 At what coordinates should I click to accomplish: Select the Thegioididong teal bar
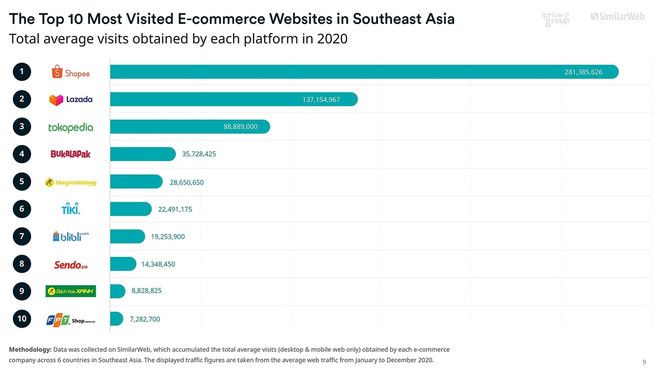pyautogui.click(x=136, y=182)
